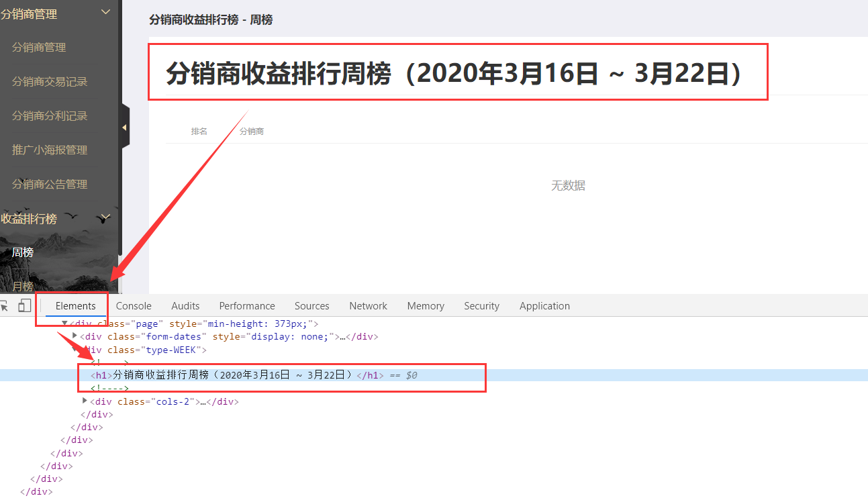868x498 pixels.
Task: Activate the DevTools inspect element picker
Action: (x=4, y=306)
